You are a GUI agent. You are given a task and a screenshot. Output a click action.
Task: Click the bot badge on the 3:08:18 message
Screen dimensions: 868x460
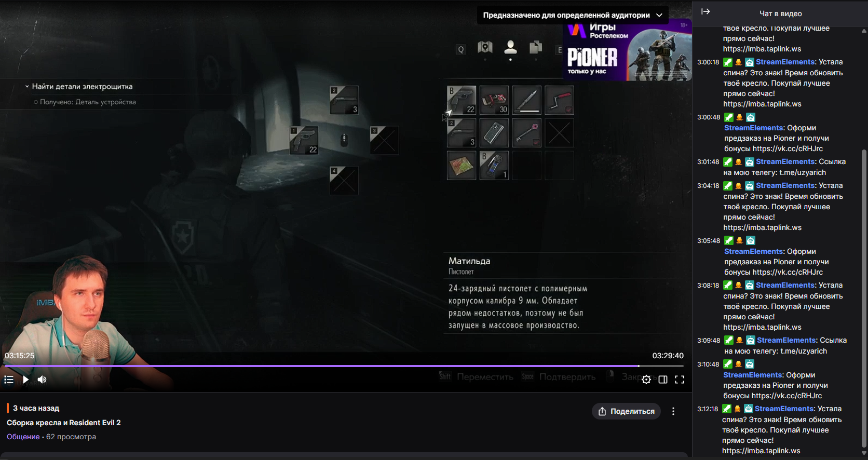(x=750, y=286)
